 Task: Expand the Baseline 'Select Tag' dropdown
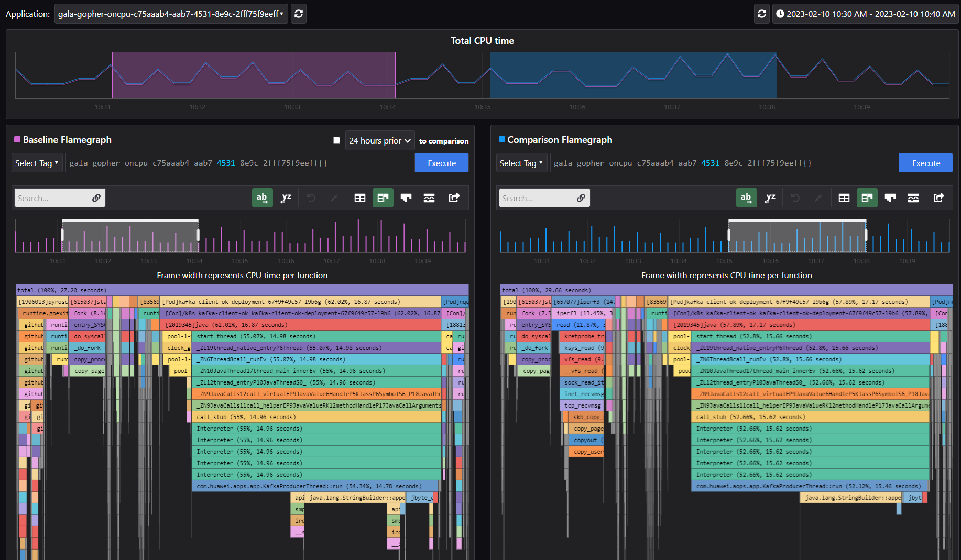click(37, 163)
